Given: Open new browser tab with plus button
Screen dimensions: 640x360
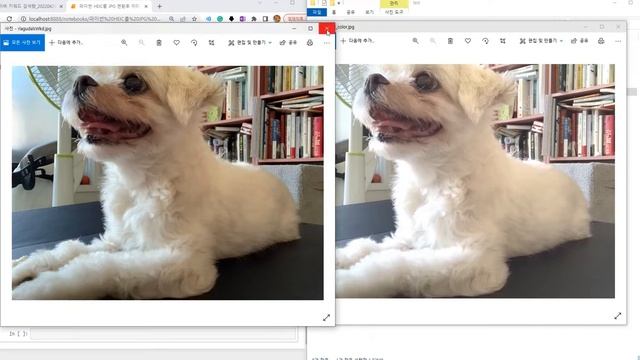Looking at the screenshot, I should tap(160, 6).
